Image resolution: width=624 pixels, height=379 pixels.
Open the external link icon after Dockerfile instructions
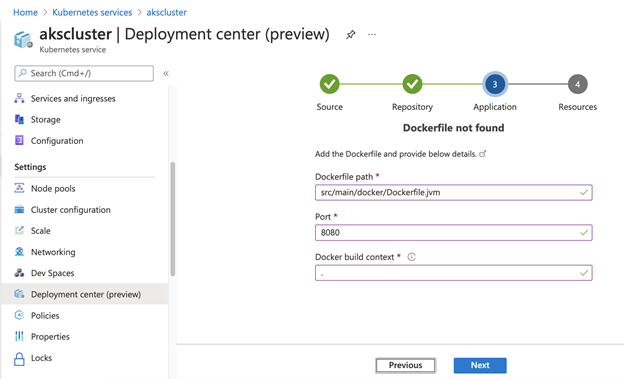483,154
